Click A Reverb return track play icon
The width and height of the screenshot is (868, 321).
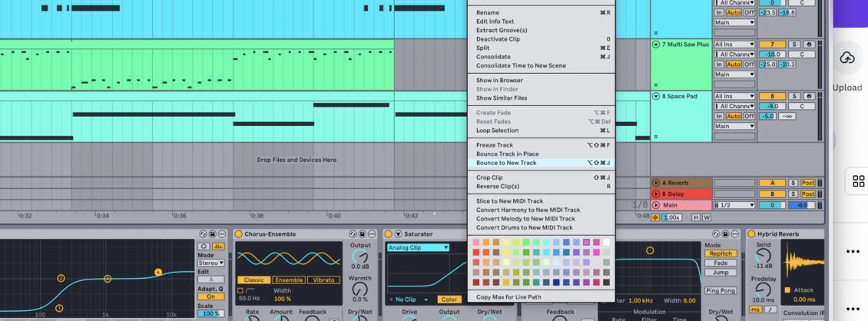[x=656, y=183]
